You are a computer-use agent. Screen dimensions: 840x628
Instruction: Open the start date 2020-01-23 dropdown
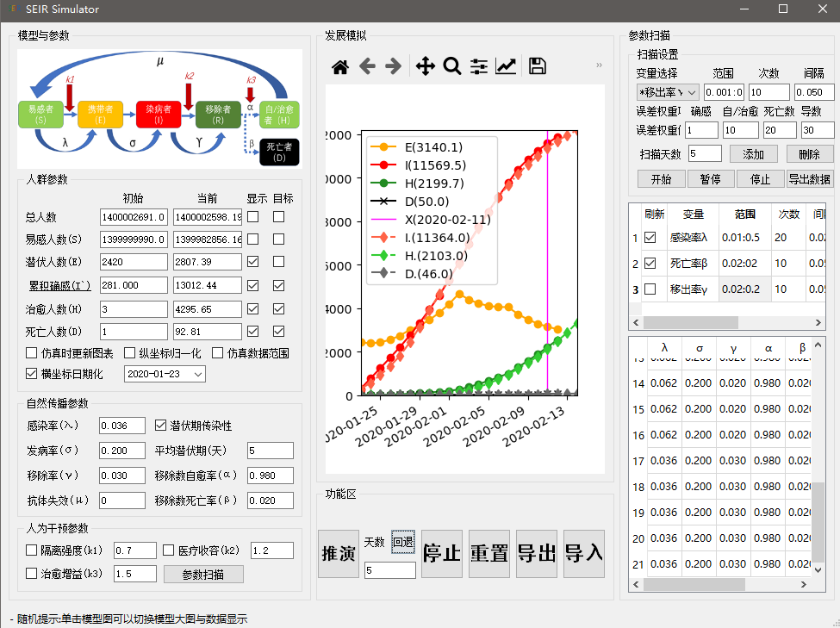pos(165,374)
